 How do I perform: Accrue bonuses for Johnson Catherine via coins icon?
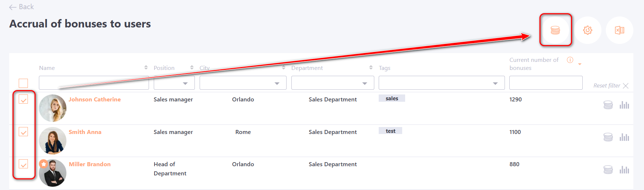tap(608, 105)
